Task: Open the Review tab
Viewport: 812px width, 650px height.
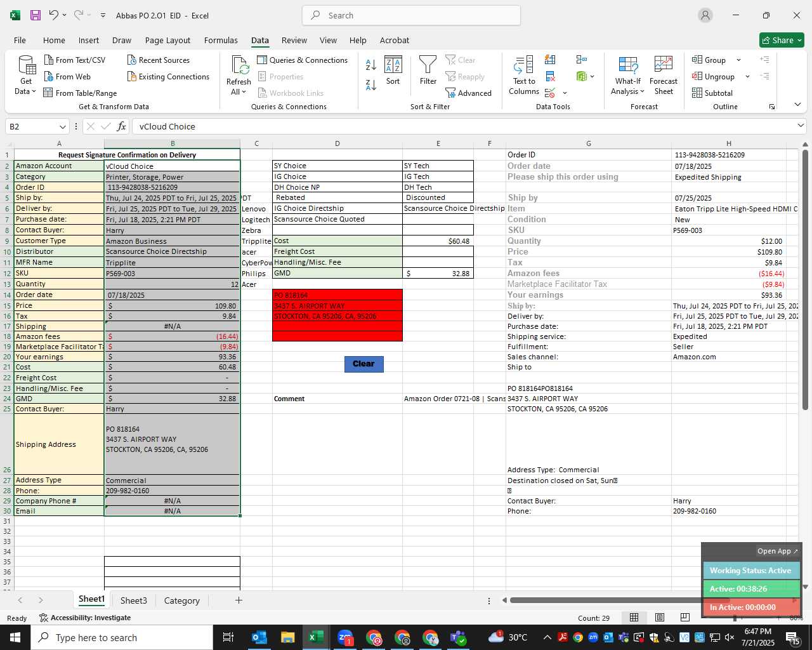Action: point(294,40)
